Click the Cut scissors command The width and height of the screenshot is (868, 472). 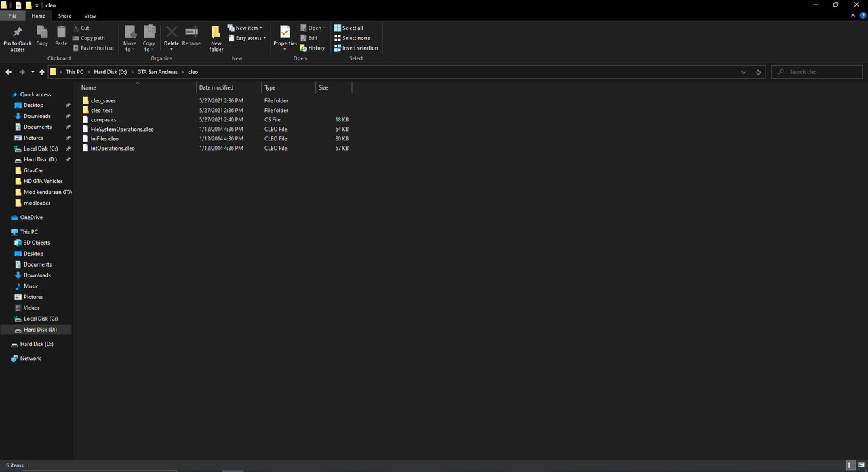81,28
